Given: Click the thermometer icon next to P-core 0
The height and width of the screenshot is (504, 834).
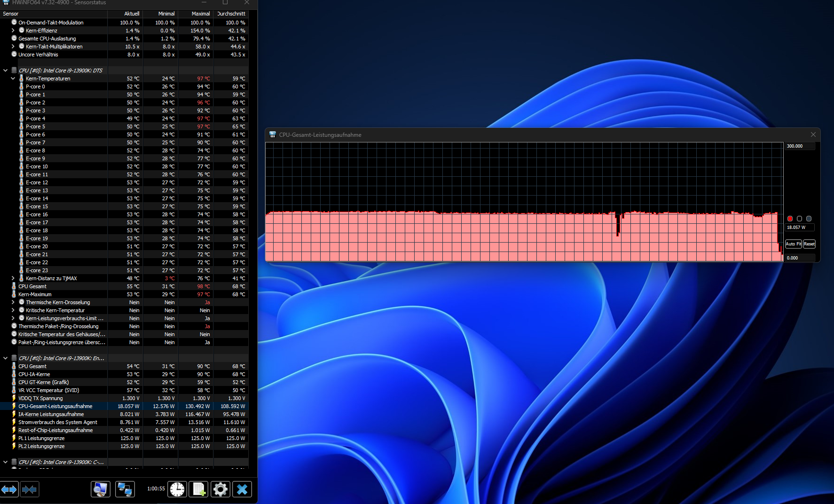Looking at the screenshot, I should click(21, 87).
